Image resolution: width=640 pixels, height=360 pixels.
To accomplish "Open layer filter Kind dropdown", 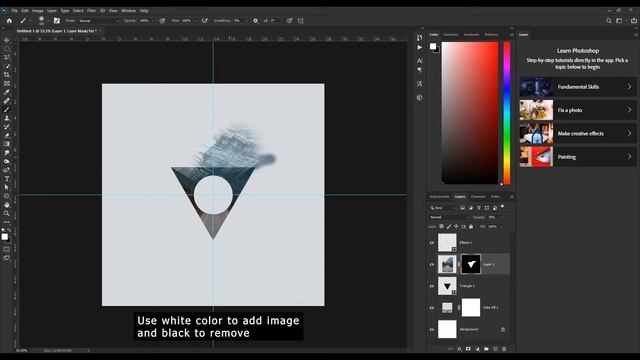I will pyautogui.click(x=442, y=208).
